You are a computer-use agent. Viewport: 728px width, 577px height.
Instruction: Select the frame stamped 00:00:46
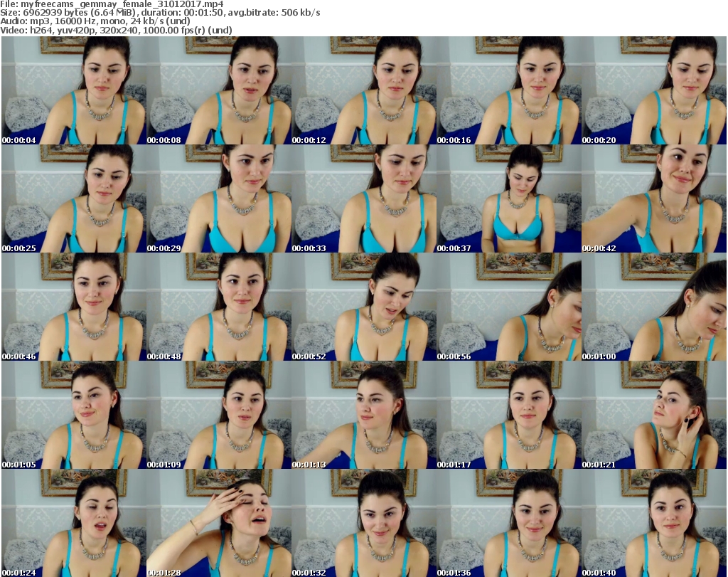click(74, 307)
